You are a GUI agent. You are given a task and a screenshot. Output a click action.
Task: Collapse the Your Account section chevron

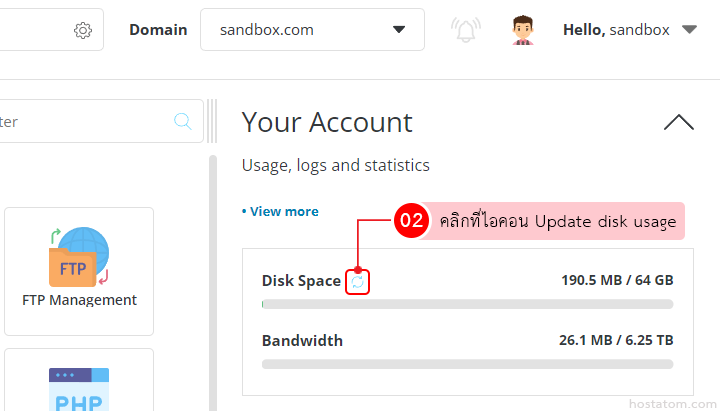point(678,123)
